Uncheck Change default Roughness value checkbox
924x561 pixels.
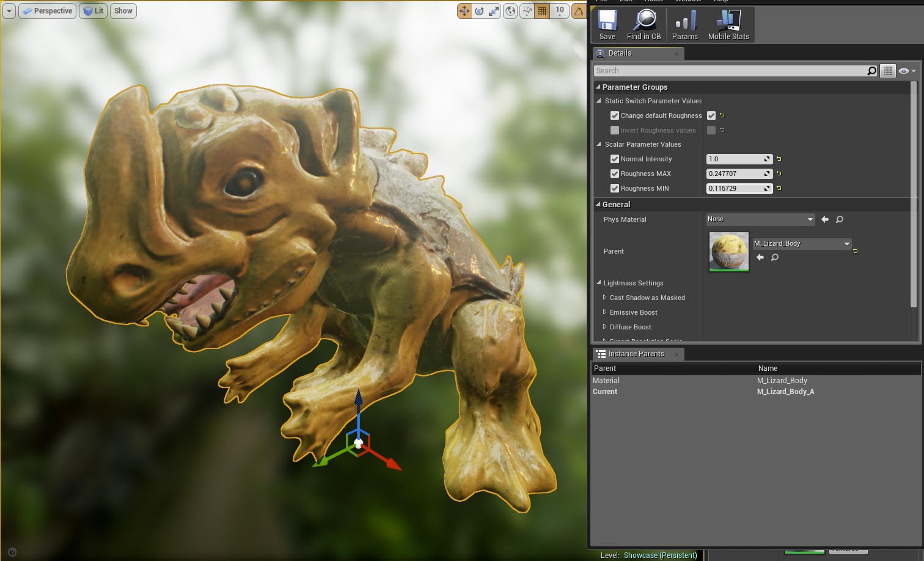tap(711, 116)
